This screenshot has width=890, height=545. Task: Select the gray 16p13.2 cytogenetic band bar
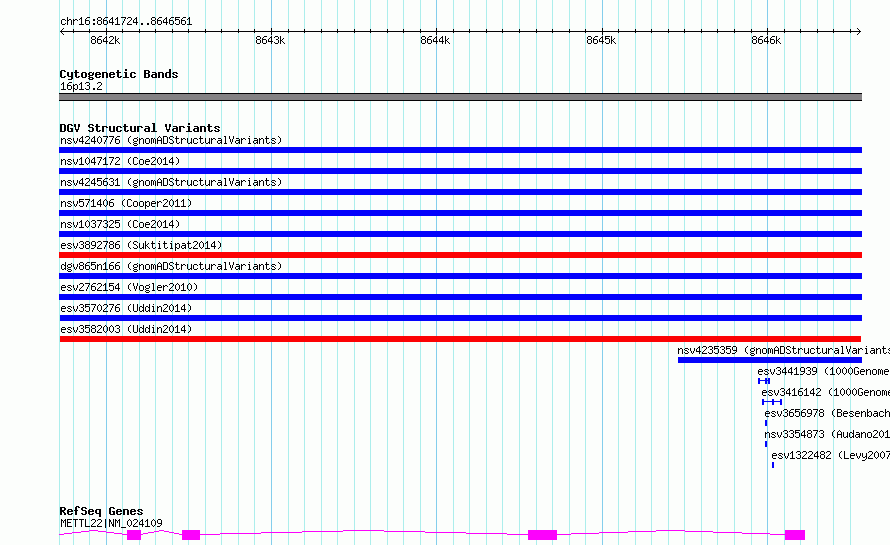point(460,97)
